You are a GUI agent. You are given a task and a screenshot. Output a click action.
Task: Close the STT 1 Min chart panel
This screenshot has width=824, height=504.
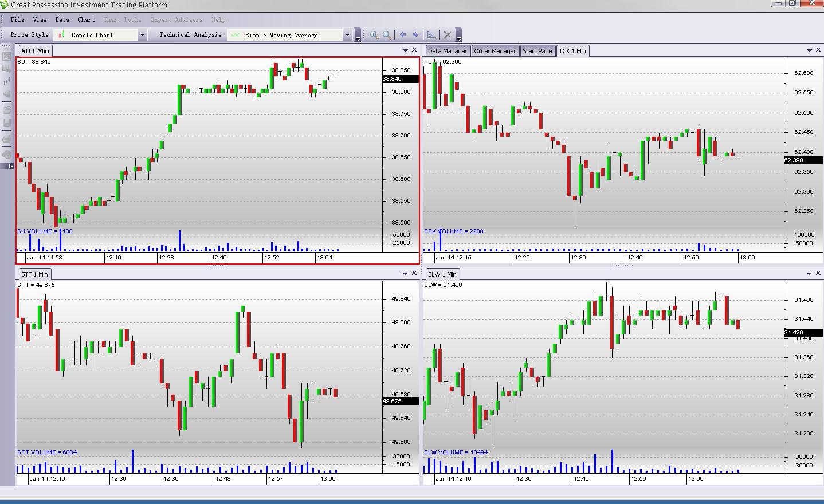pyautogui.click(x=415, y=273)
